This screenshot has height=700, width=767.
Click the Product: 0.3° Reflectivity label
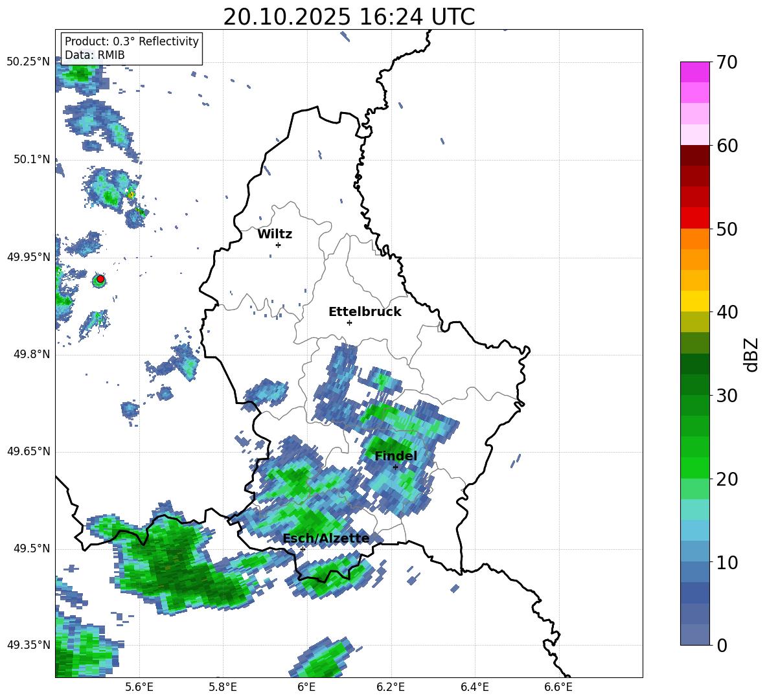click(132, 41)
